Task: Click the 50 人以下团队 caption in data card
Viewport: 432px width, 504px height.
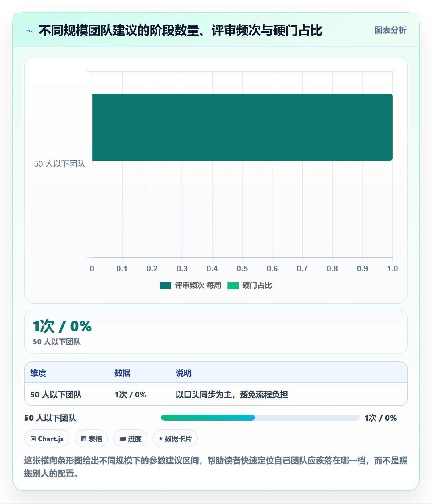Action: (x=57, y=342)
